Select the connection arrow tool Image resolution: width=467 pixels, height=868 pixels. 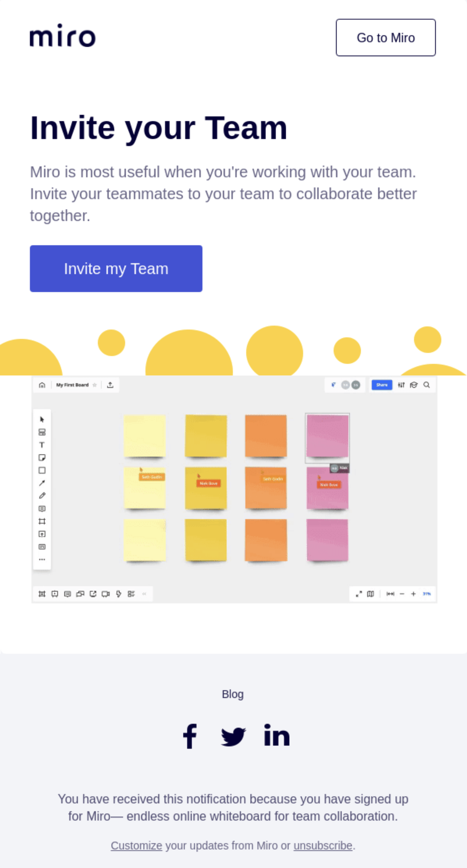[42, 482]
